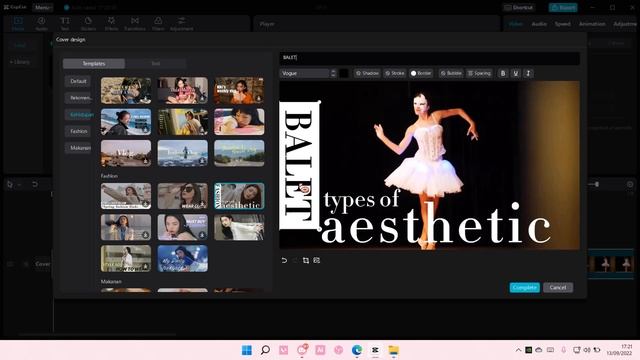Open the Stickers tool in CapCut toolbar

(88, 24)
